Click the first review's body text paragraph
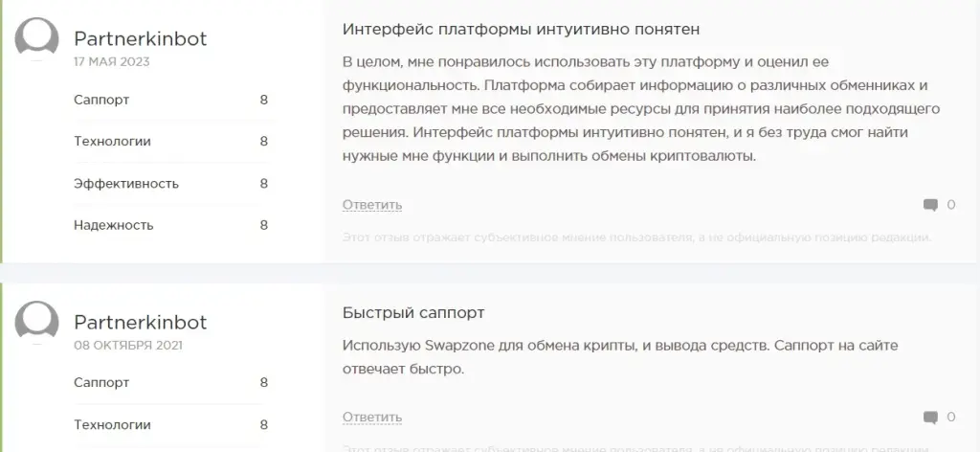This screenshot has height=452, width=980. [x=641, y=109]
